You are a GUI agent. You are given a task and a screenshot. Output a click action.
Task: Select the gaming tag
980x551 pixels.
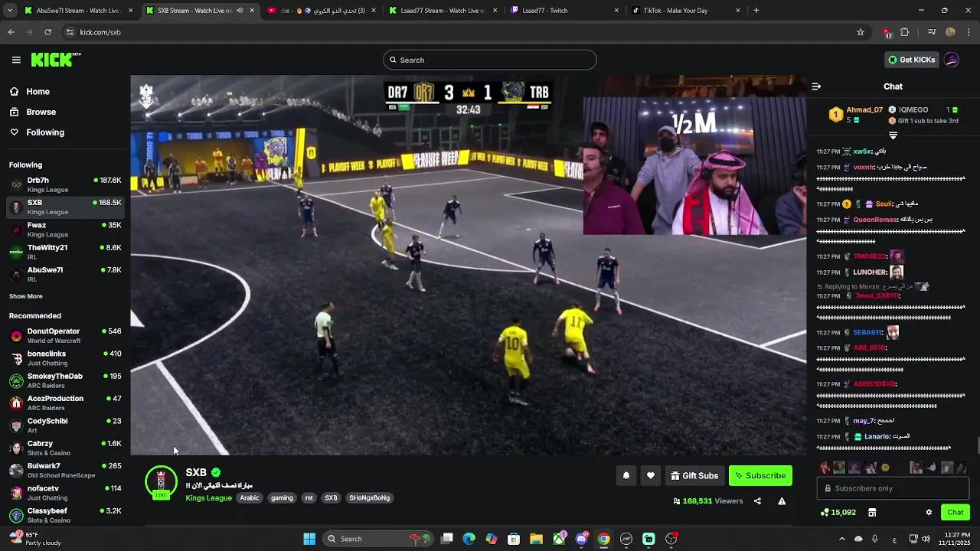click(282, 497)
